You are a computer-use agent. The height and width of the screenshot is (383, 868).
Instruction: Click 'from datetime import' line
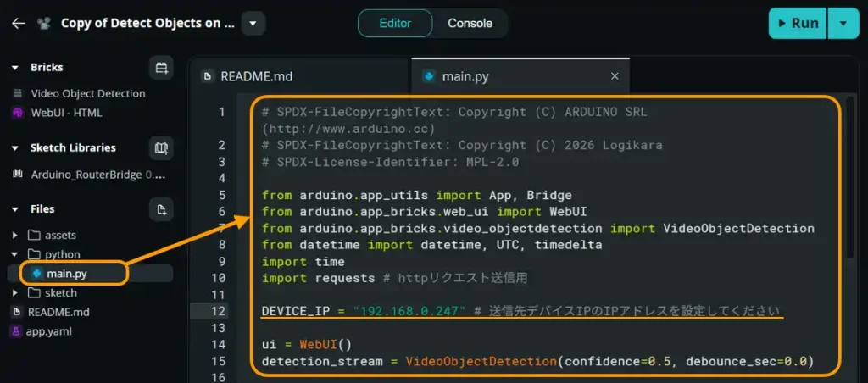click(431, 245)
